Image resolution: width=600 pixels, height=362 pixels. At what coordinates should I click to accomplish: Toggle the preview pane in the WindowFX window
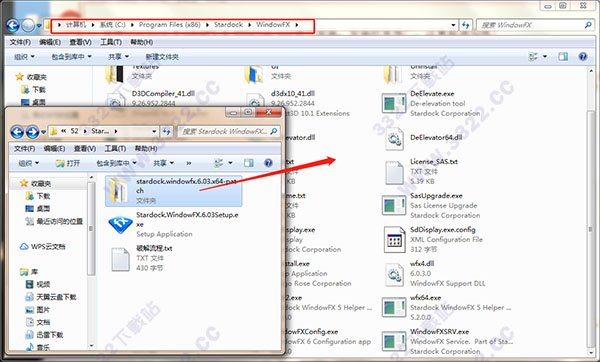563,57
